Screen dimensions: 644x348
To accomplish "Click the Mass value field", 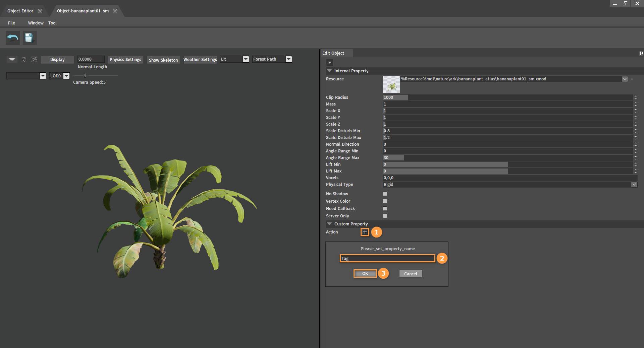I will pyautogui.click(x=508, y=104).
